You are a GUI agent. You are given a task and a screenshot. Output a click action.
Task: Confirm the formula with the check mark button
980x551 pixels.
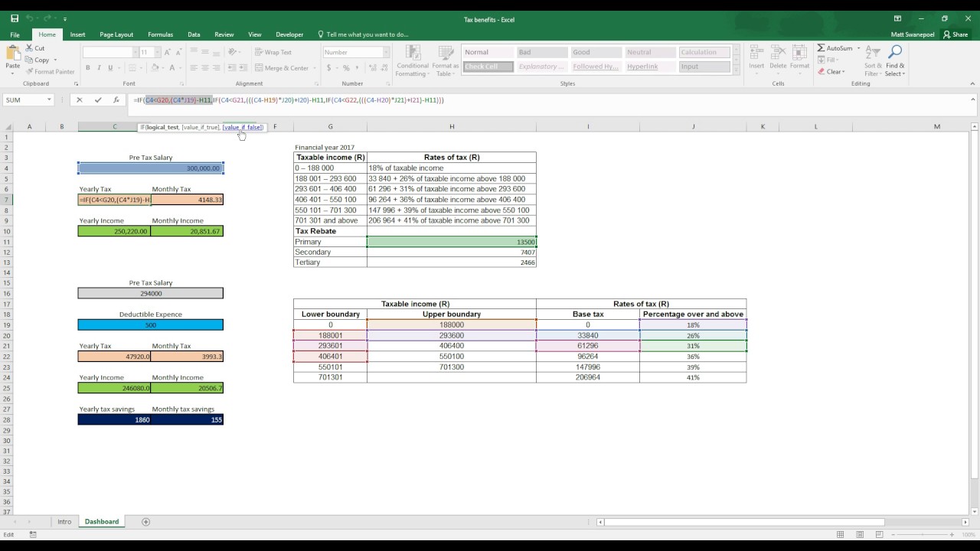tap(97, 99)
